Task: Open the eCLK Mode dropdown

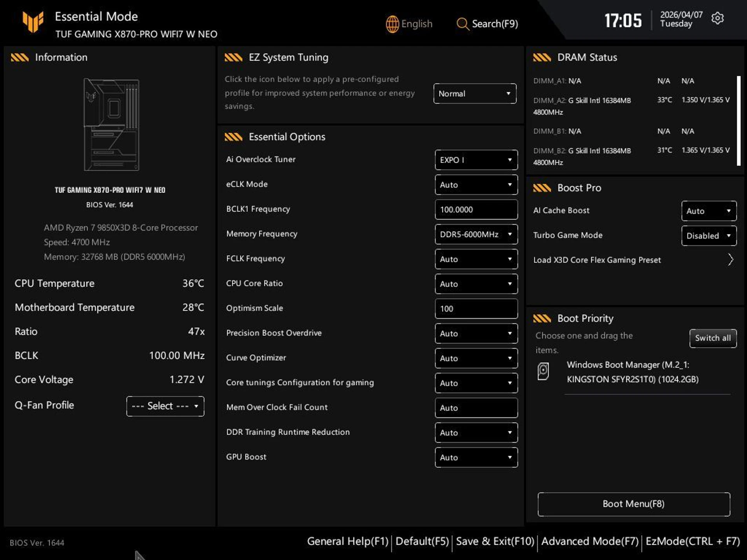Action: [x=476, y=185]
